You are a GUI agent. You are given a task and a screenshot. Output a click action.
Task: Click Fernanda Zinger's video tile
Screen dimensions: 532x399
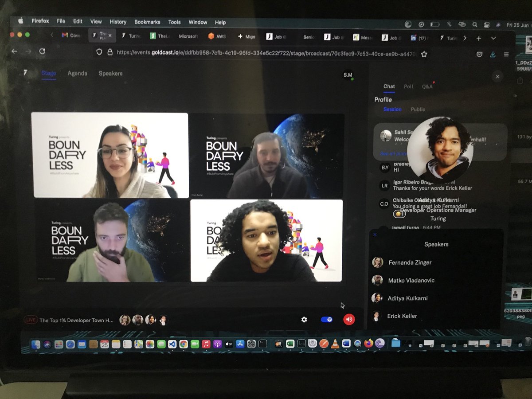click(110, 155)
